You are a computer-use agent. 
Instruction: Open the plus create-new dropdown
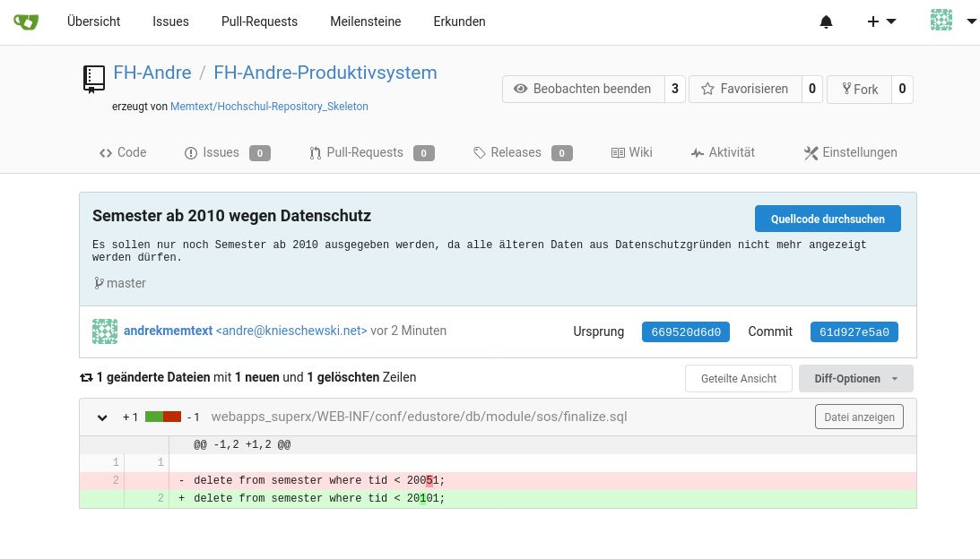point(881,21)
